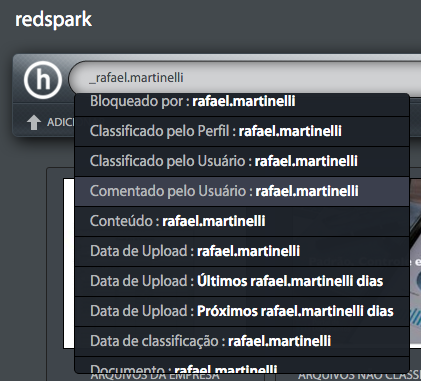Click the upload arrow icon beside ADICIONAR
This screenshot has height=381, width=421.
[34, 122]
